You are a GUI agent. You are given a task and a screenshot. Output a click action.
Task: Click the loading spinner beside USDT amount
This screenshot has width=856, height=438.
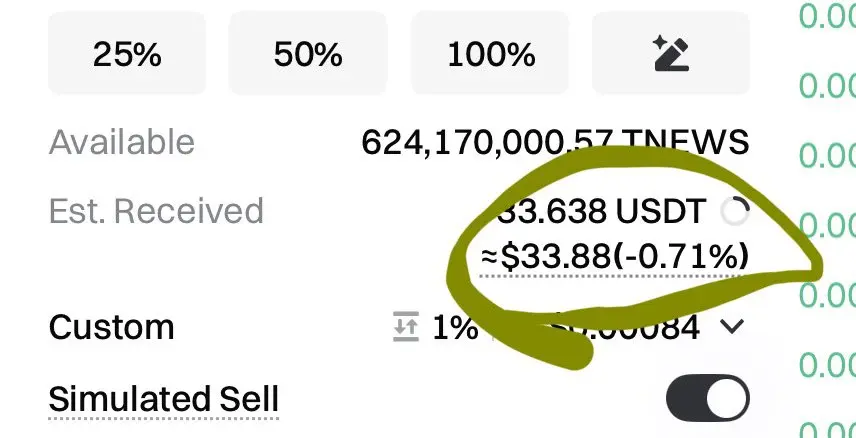coord(735,212)
